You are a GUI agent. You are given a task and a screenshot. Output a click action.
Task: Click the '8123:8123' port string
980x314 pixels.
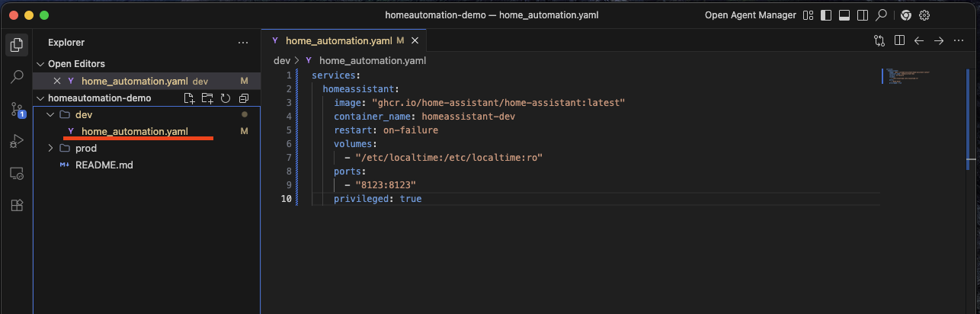[x=386, y=185]
